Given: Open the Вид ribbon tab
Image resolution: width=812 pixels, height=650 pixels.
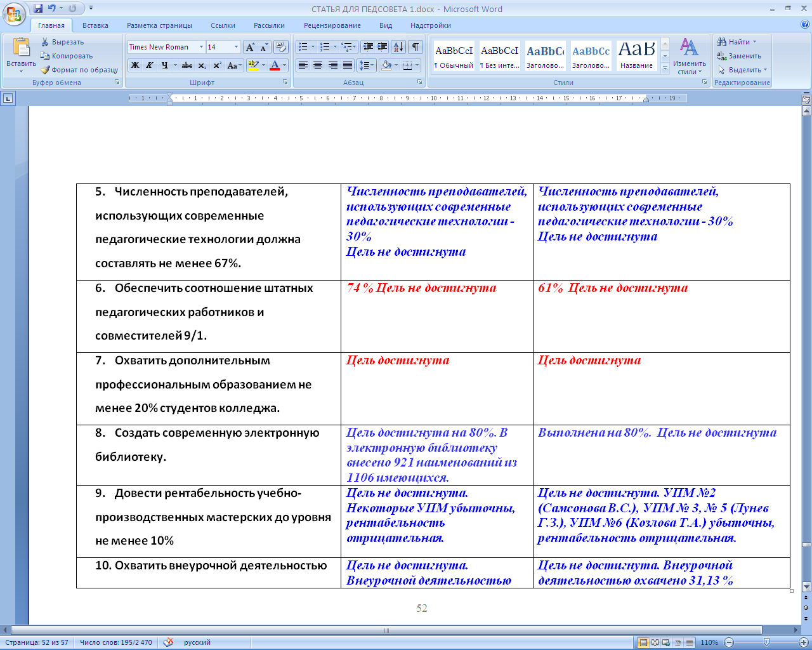Looking at the screenshot, I should click(386, 25).
